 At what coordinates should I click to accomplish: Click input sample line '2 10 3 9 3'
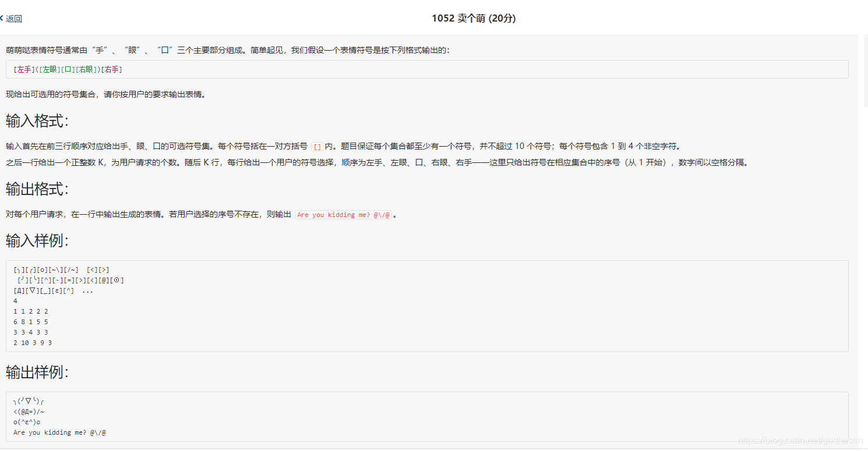click(x=33, y=343)
